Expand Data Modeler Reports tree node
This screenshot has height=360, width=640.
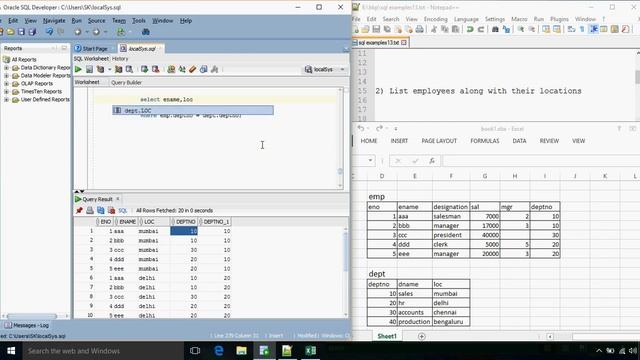tap(6, 76)
